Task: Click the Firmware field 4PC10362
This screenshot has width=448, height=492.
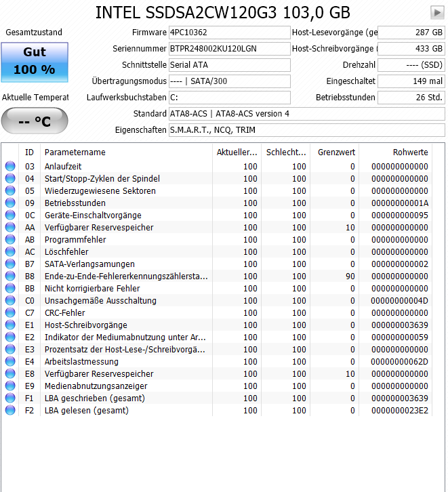Action: click(230, 33)
